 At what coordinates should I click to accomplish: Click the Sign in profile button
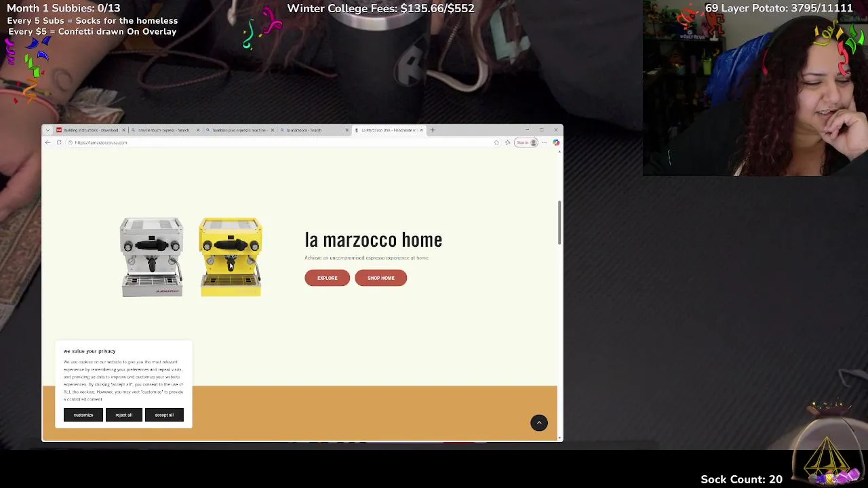point(526,142)
